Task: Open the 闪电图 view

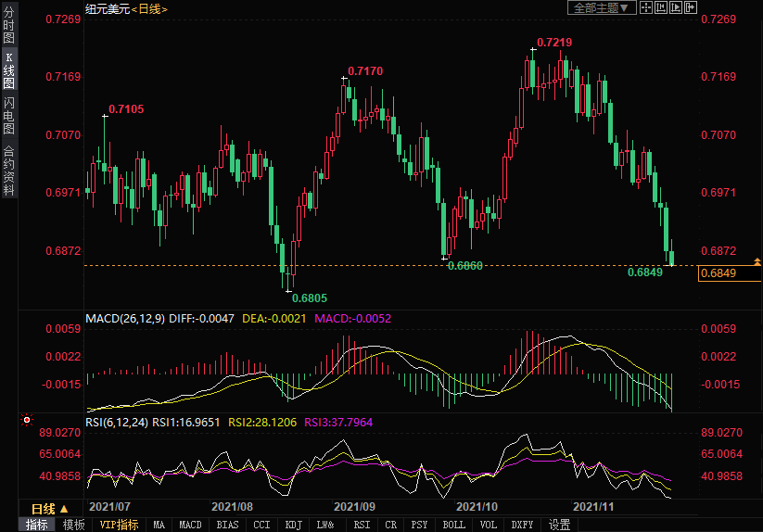Action: pyautogui.click(x=8, y=115)
